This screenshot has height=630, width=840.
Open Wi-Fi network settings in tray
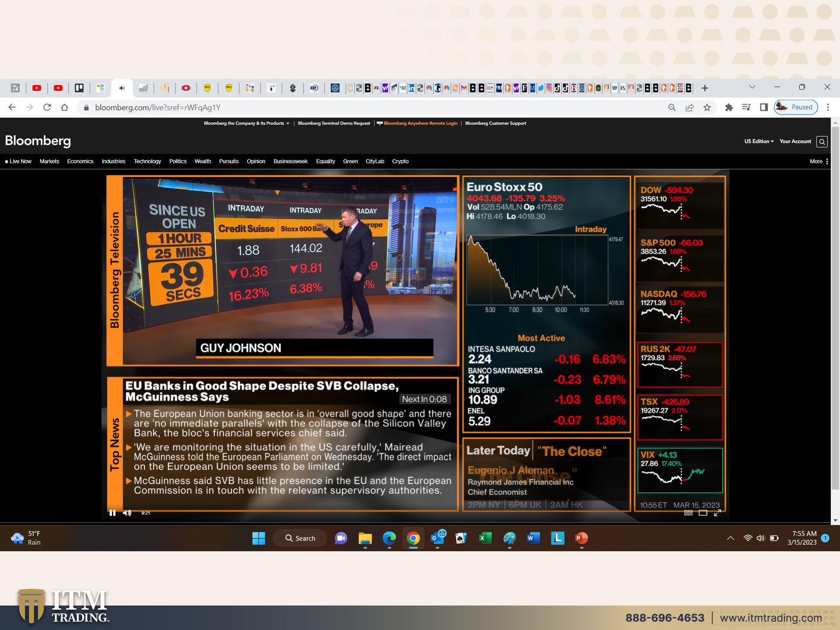(748, 538)
